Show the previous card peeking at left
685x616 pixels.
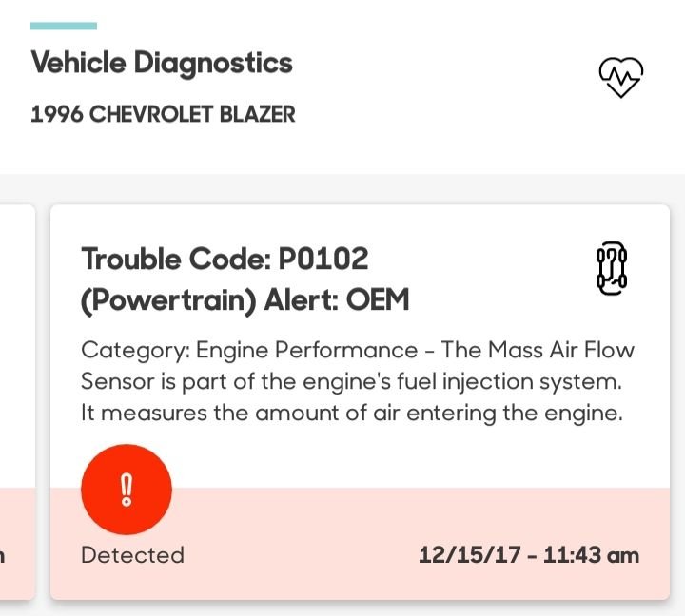17,399
